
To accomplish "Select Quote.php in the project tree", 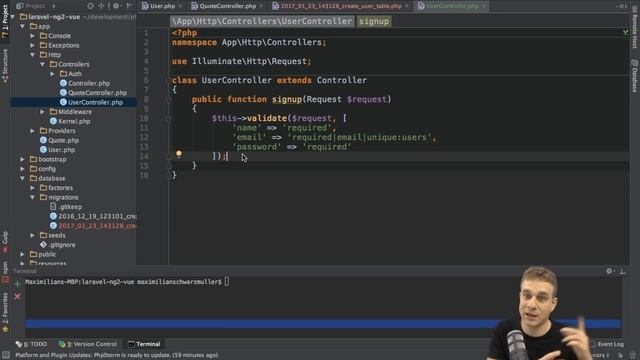I will tap(60, 140).
